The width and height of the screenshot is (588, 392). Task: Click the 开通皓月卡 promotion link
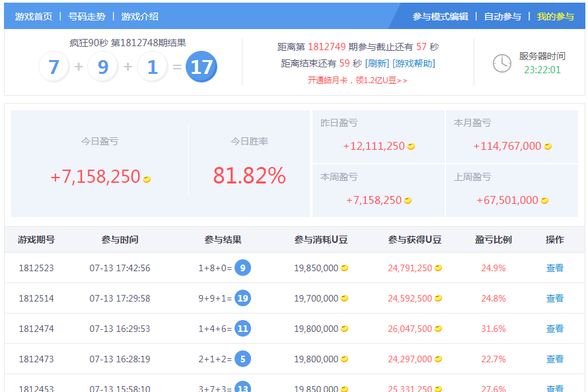pos(357,80)
